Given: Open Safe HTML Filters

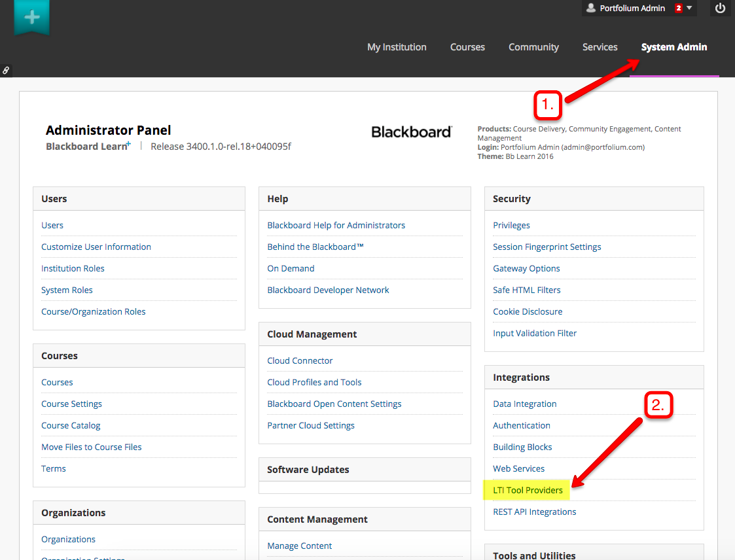Looking at the screenshot, I should click(527, 290).
